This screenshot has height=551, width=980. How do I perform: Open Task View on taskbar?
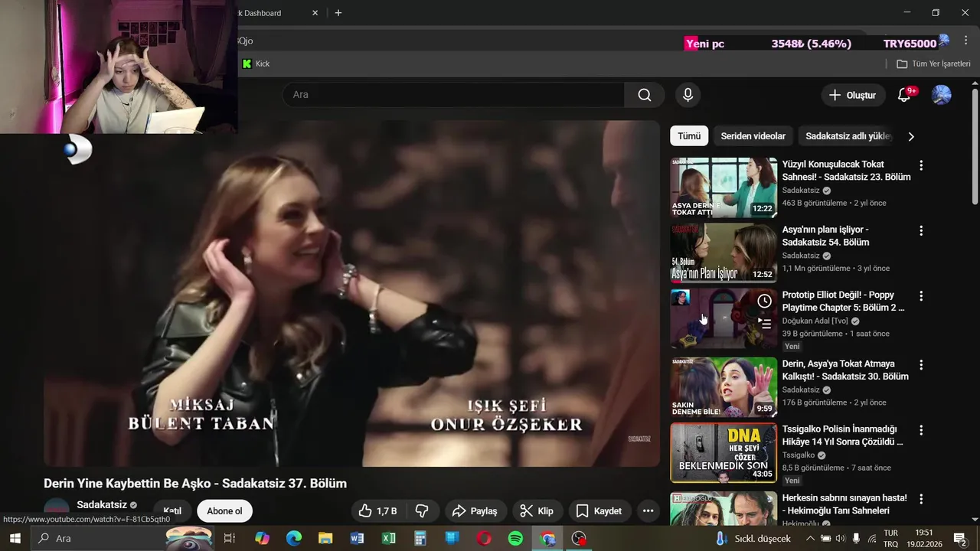pyautogui.click(x=229, y=539)
